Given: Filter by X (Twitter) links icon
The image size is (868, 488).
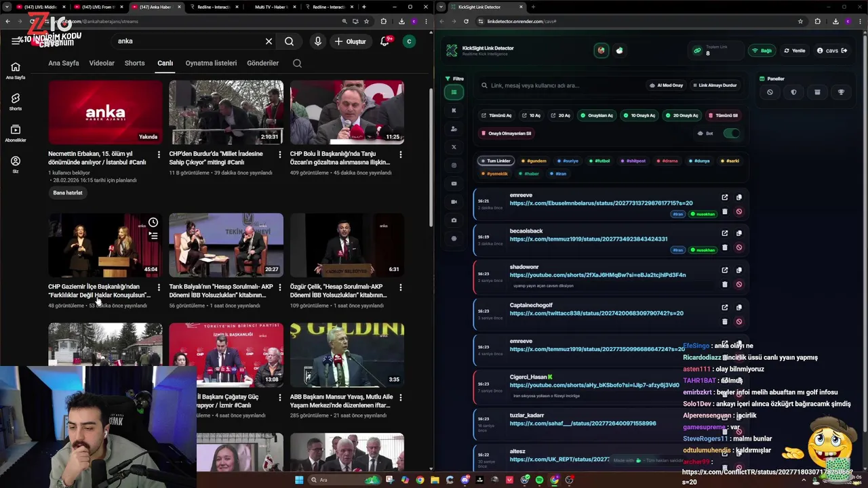Looking at the screenshot, I should 454,147.
